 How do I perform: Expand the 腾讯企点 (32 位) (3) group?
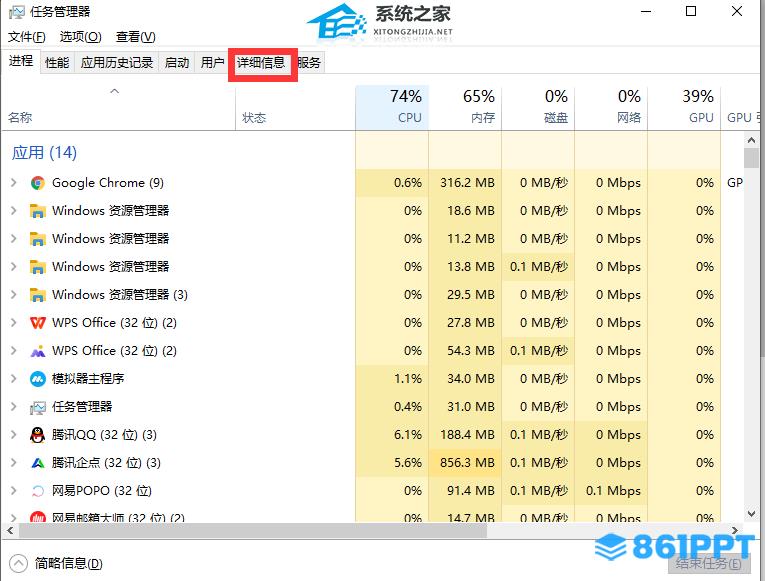pyautogui.click(x=14, y=462)
